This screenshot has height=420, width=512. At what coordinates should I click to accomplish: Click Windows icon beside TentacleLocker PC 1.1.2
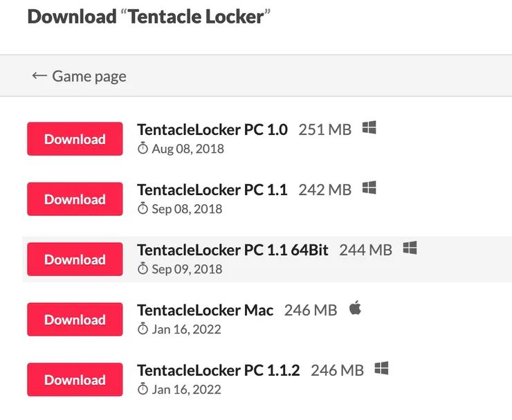point(381,369)
